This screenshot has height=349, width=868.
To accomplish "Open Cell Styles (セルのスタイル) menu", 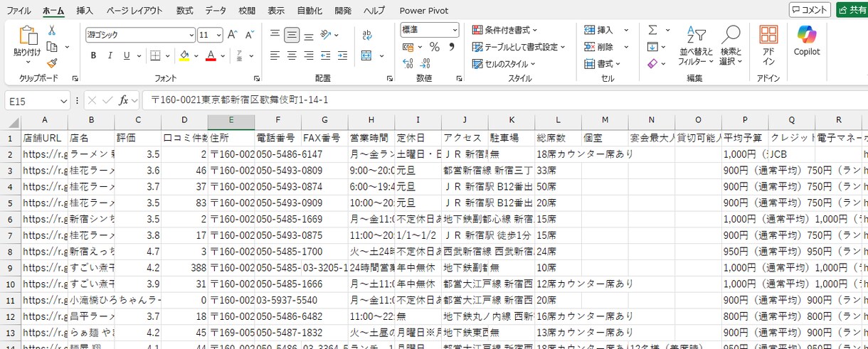I will pos(504,64).
